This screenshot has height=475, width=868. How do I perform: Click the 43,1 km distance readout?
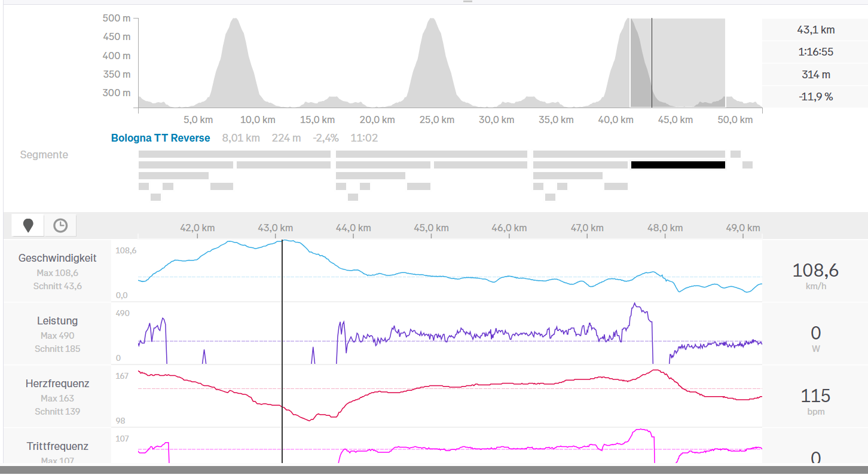[x=815, y=30]
